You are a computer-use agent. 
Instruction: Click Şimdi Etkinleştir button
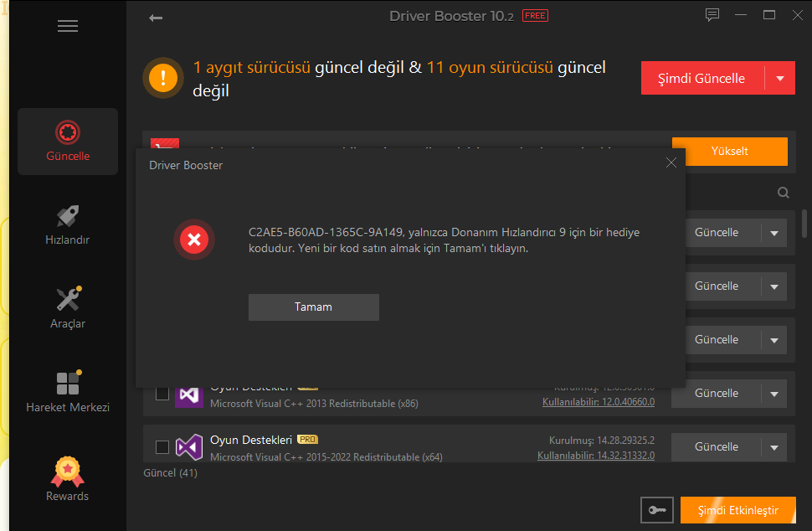coord(738,510)
